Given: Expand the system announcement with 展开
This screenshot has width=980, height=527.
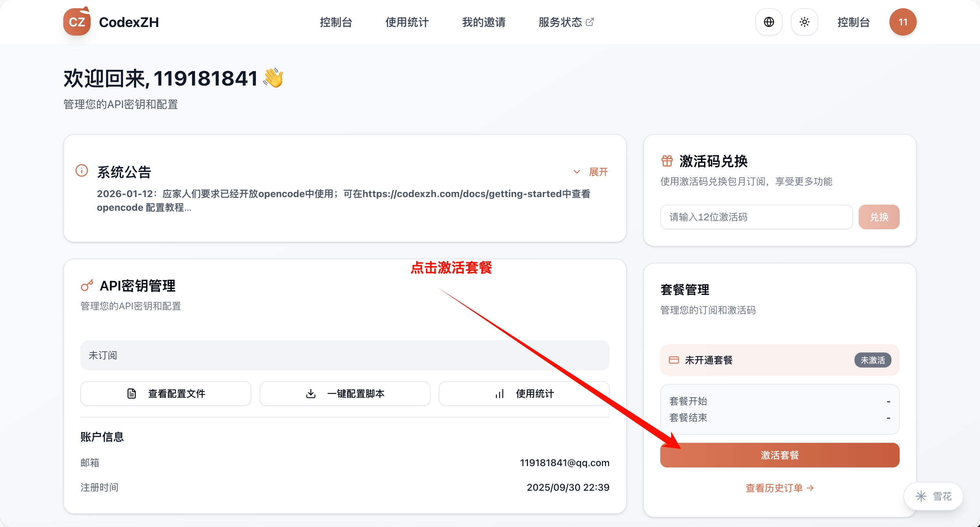Looking at the screenshot, I should 598,172.
